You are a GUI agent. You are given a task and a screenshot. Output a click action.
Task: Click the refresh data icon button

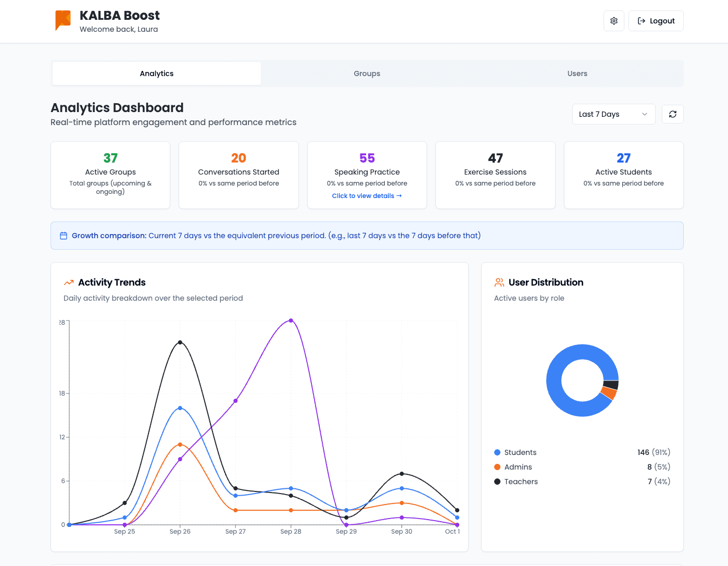click(672, 114)
